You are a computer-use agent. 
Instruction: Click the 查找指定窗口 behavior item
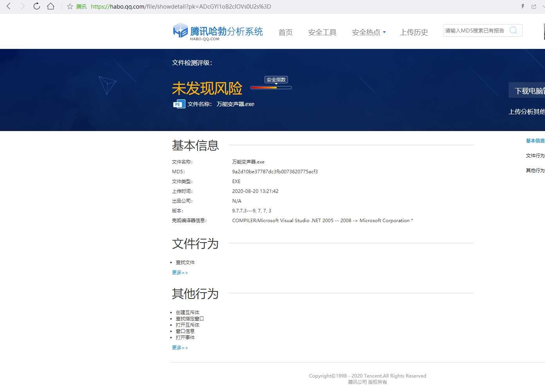190,319
